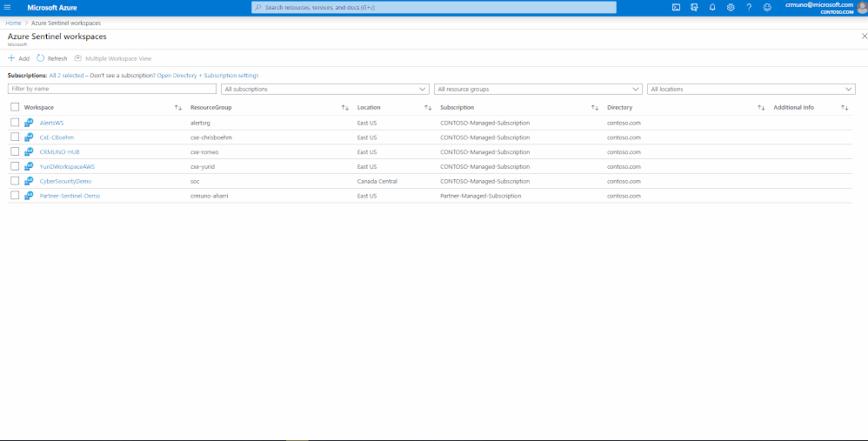Expand the All subscriptions dropdown
The image size is (868, 441).
tap(325, 89)
